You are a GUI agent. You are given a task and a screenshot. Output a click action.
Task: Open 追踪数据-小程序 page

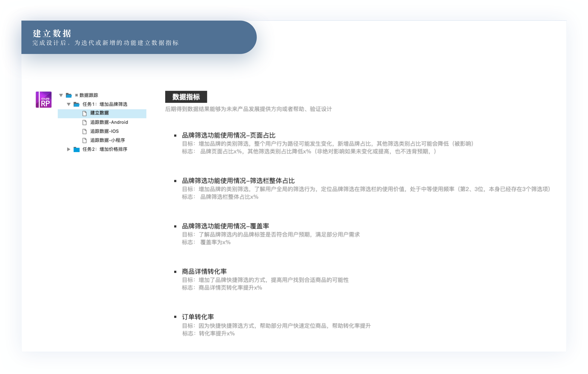pos(107,140)
